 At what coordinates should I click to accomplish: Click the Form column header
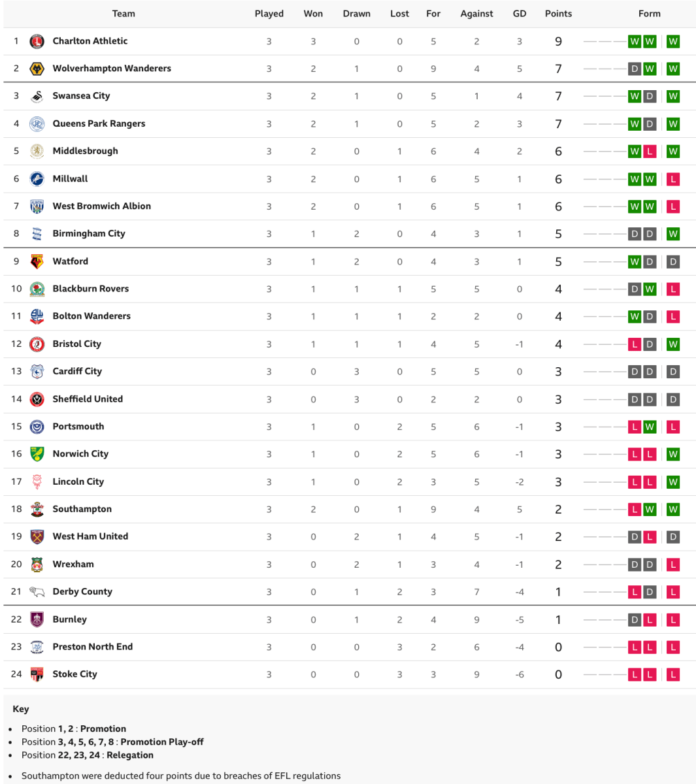coord(650,14)
